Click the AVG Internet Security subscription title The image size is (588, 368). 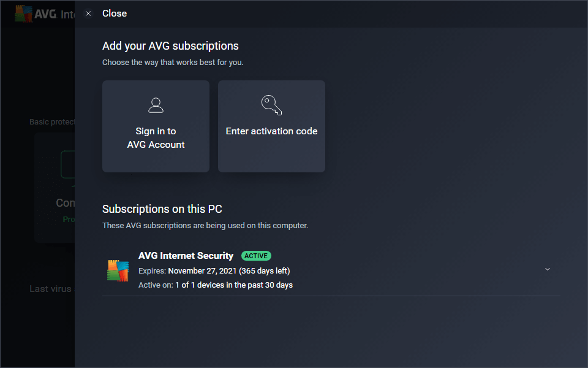(186, 256)
